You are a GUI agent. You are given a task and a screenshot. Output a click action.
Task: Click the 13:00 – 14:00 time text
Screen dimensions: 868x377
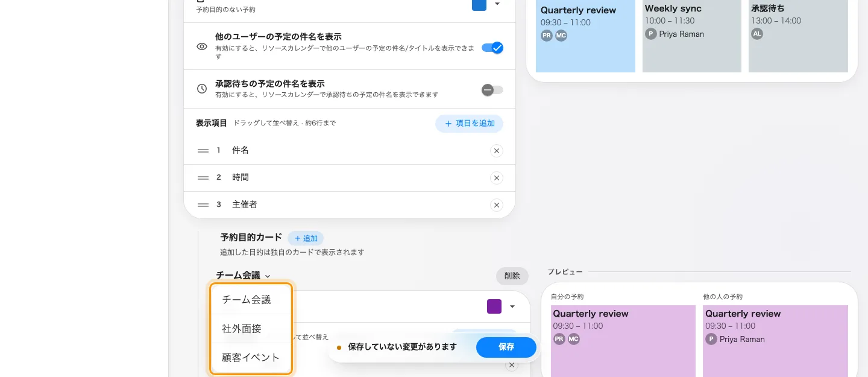pos(776,21)
